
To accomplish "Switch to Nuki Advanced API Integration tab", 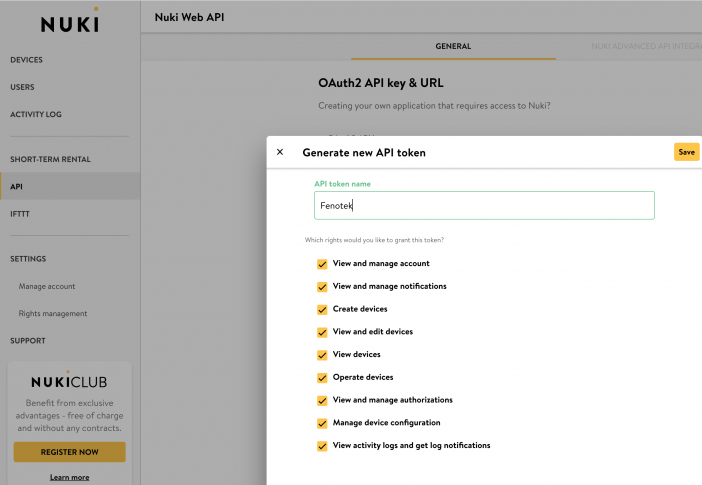I will coord(646,46).
